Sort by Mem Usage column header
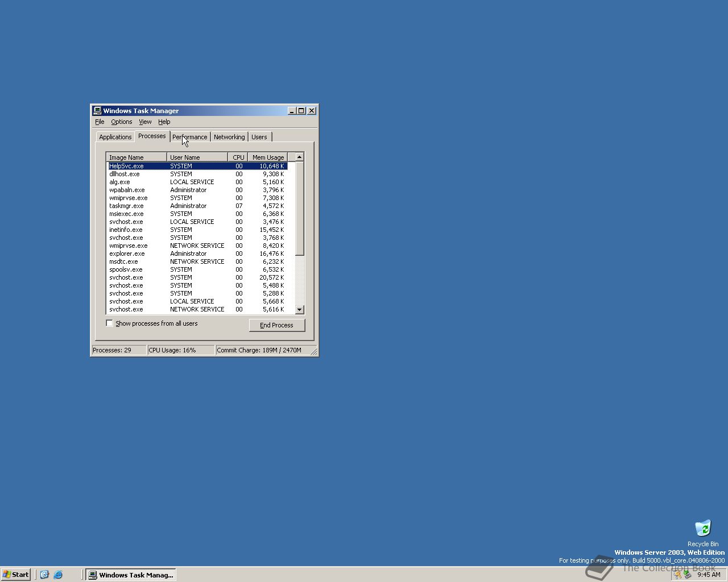This screenshot has width=728, height=582. click(268, 157)
